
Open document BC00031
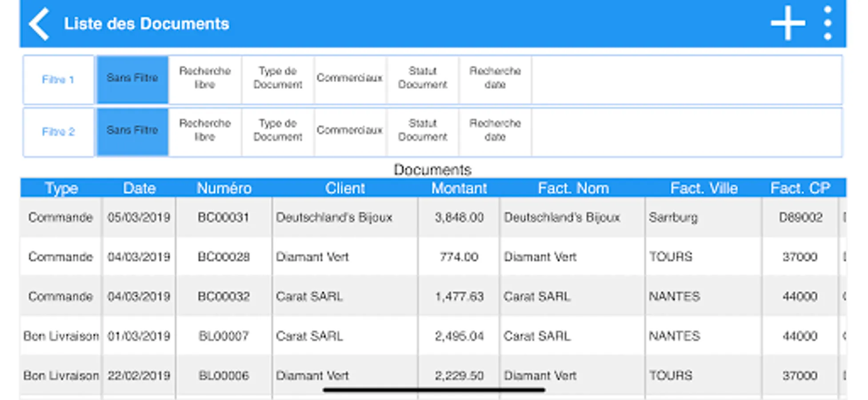tap(224, 217)
